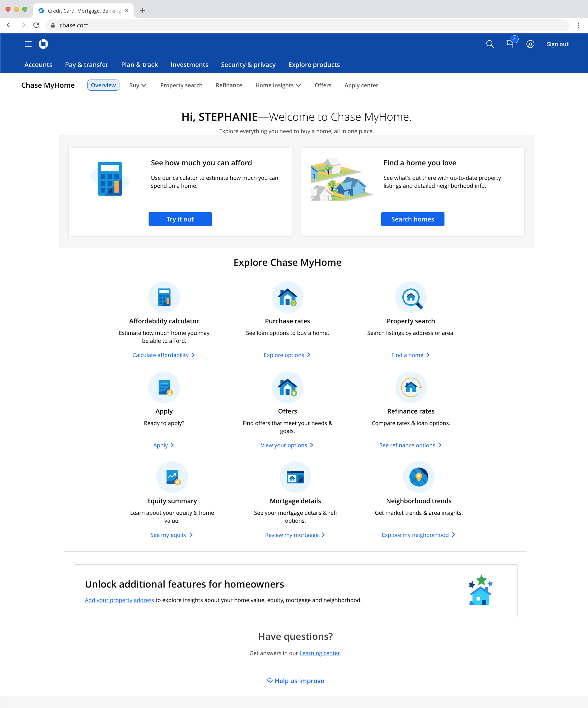
Task: Click the Find a home link text
Action: click(x=407, y=355)
